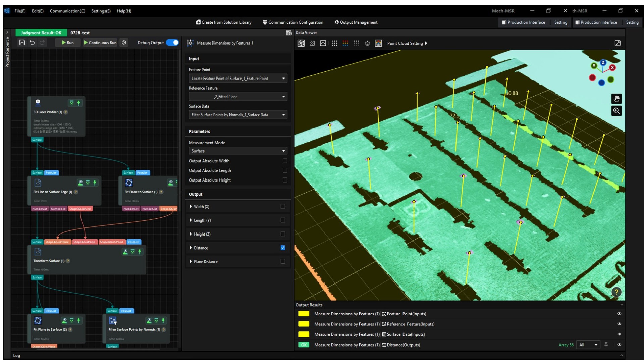Enable Output Absolute Width
The image size is (644, 362).
coord(284,161)
